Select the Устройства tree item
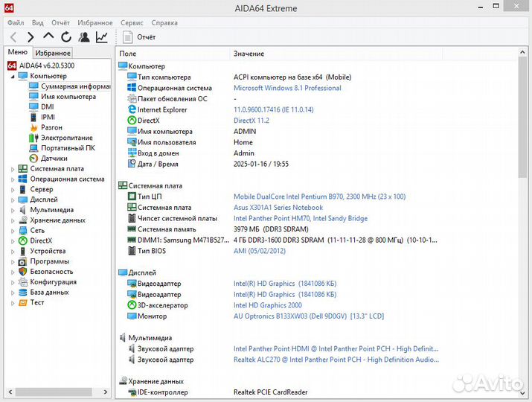Image resolution: width=532 pixels, height=402 pixels. 48,252
